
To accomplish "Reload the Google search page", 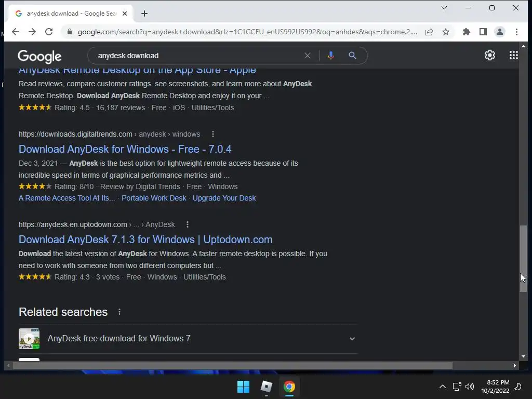I will tap(49, 32).
